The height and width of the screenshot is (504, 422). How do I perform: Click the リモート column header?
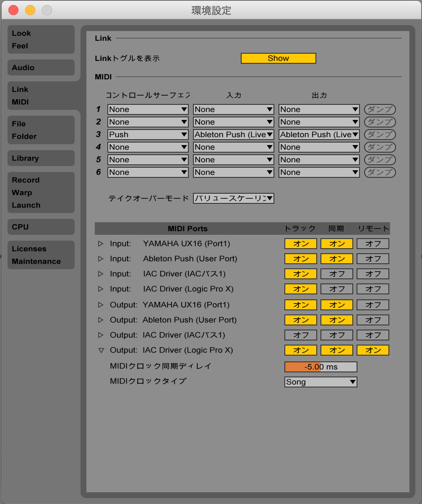[x=373, y=229]
